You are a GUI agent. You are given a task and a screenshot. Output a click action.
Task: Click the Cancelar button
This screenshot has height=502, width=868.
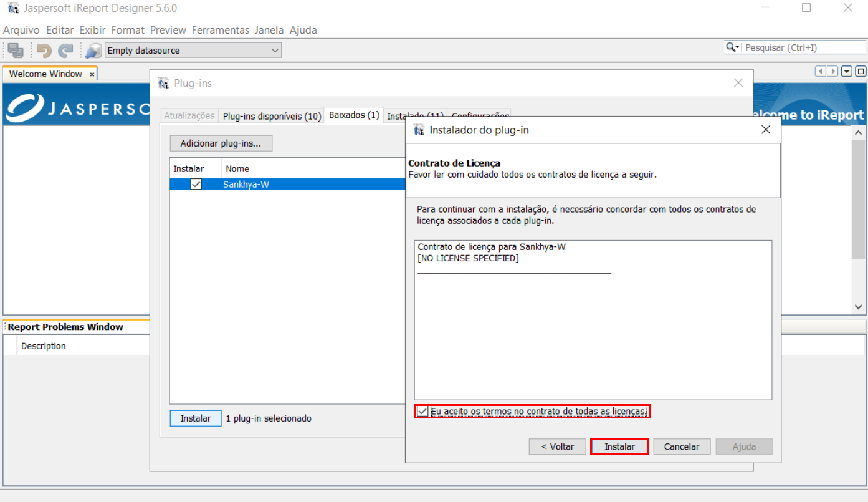[x=682, y=446]
